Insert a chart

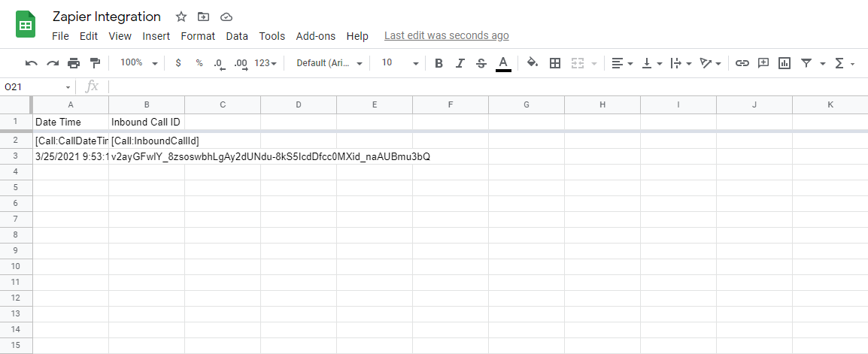coord(785,63)
